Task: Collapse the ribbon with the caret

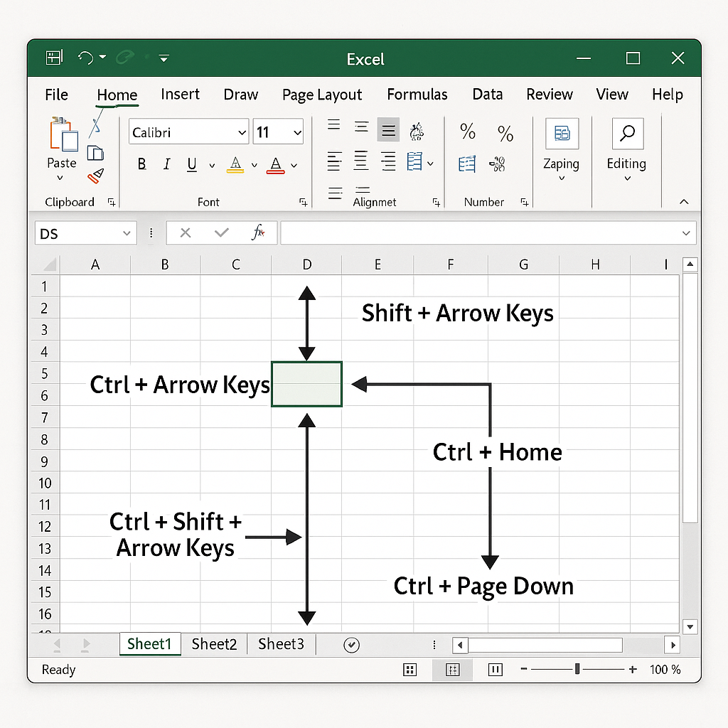Action: [x=684, y=201]
